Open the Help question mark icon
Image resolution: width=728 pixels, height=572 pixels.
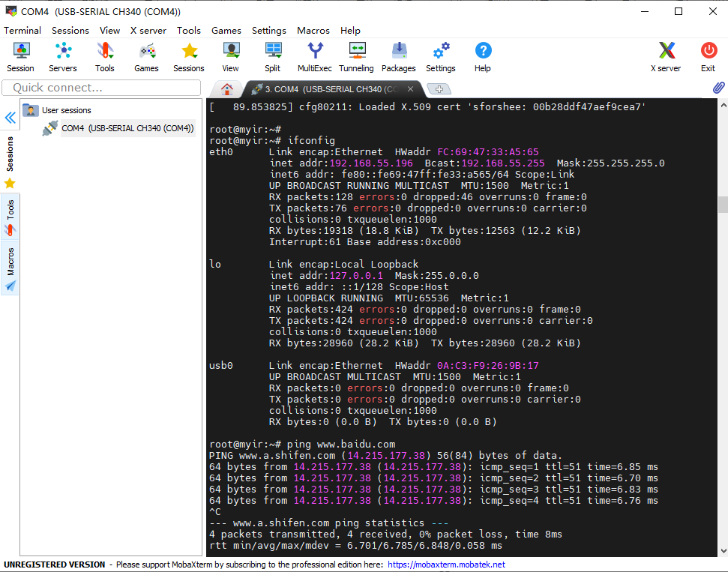[483, 57]
